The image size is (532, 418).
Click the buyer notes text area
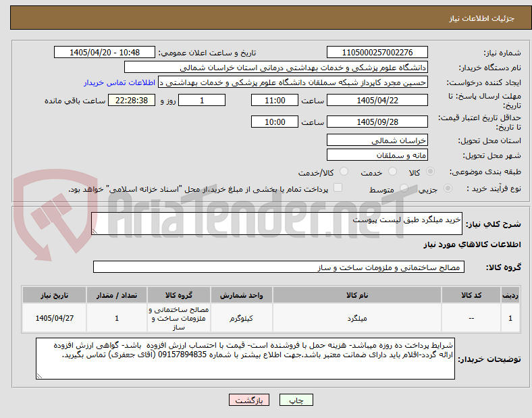pyautogui.click(x=245, y=359)
